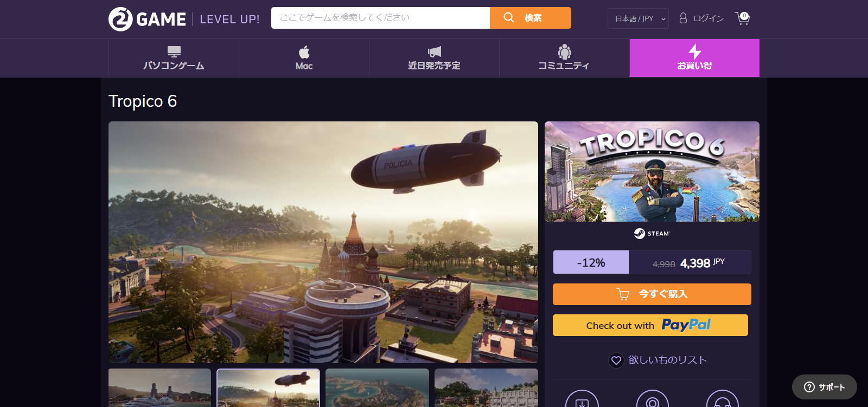Click the heart wishlist icon
This screenshot has width=868, height=407.
tap(616, 360)
